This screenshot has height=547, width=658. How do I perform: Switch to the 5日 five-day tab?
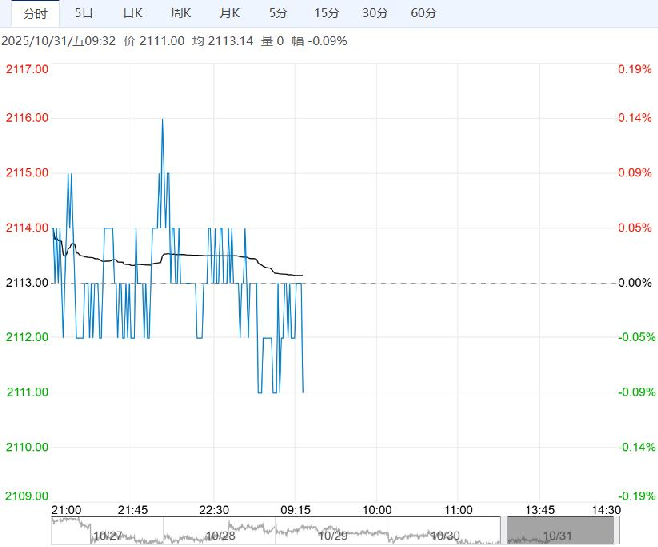point(85,13)
